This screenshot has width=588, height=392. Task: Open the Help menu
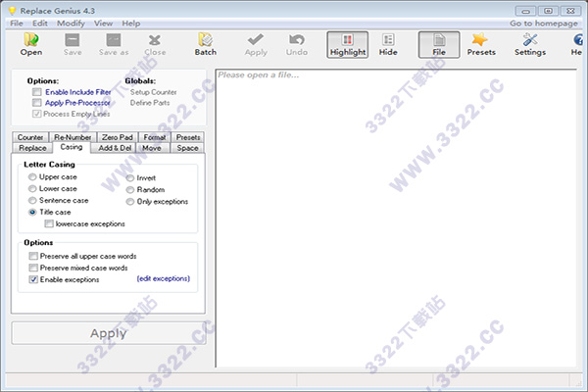pos(131,24)
